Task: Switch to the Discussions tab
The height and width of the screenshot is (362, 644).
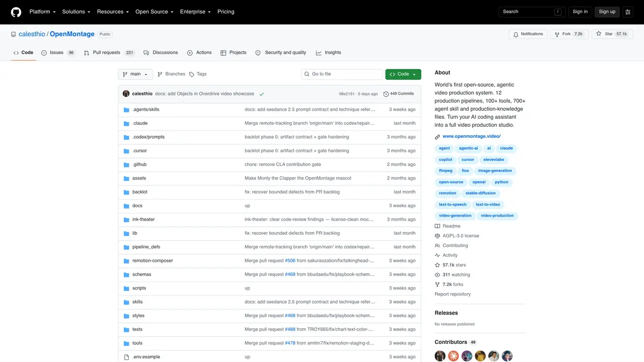Action: pos(160,52)
